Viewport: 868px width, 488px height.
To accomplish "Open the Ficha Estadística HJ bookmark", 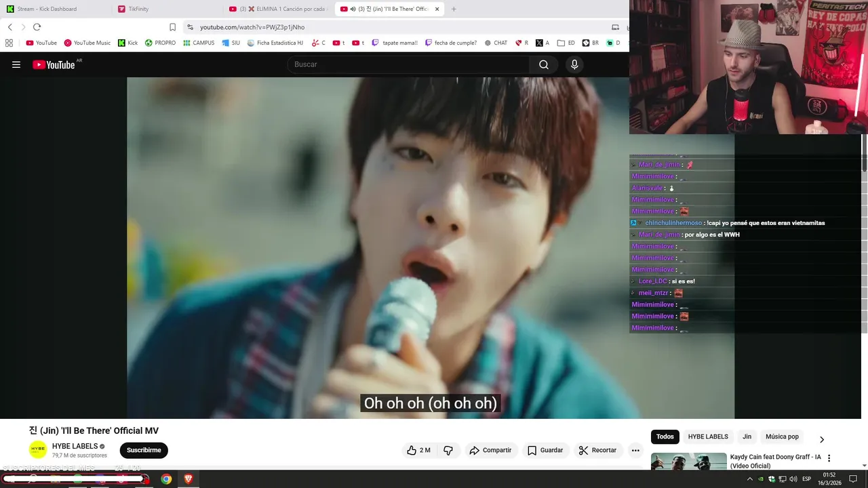I will point(275,43).
